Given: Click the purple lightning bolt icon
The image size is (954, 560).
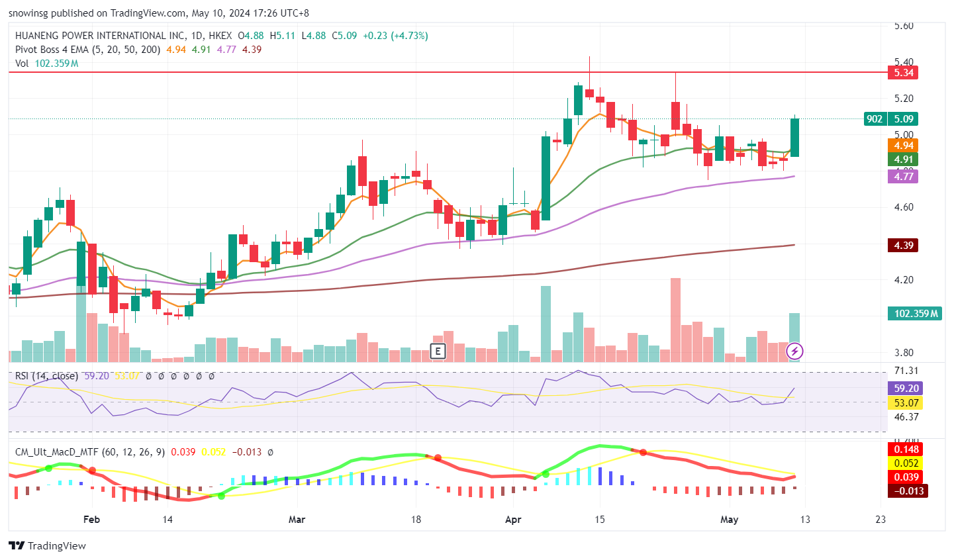Looking at the screenshot, I should tap(794, 351).
